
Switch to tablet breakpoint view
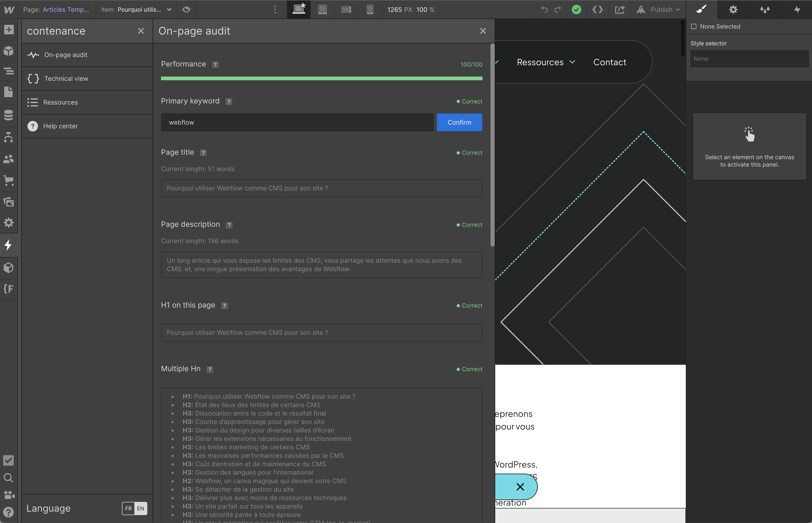[322, 10]
